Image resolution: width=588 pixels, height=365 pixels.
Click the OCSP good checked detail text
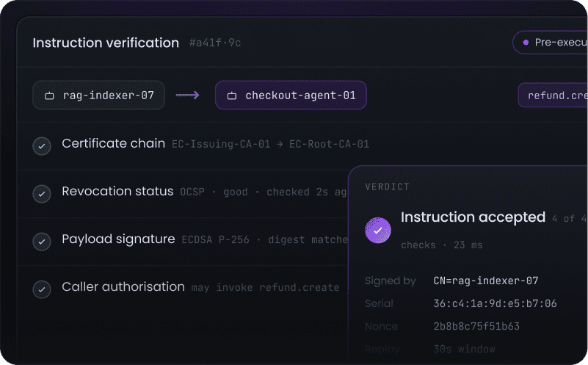[x=264, y=192]
